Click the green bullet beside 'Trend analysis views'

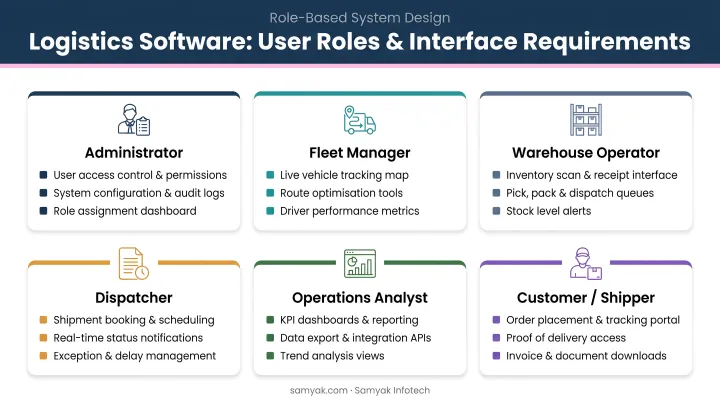point(270,356)
